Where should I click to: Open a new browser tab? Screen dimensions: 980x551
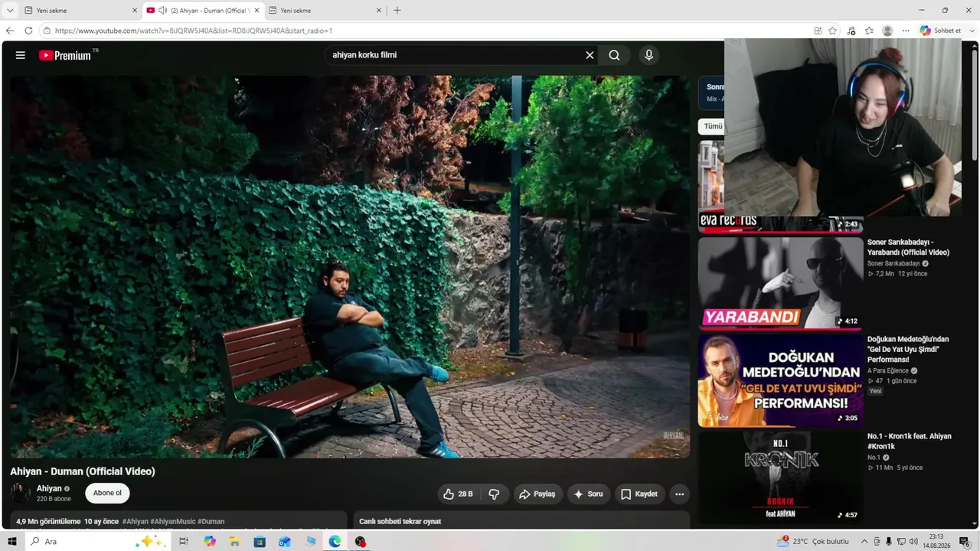click(397, 11)
